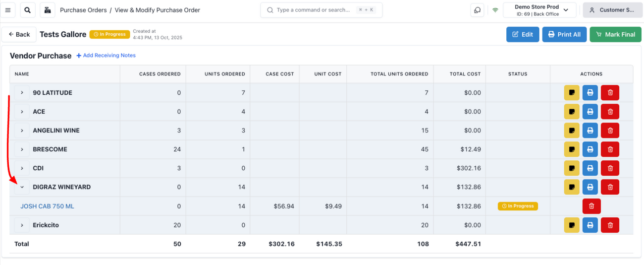Delete the CDI vendor row

610,168
